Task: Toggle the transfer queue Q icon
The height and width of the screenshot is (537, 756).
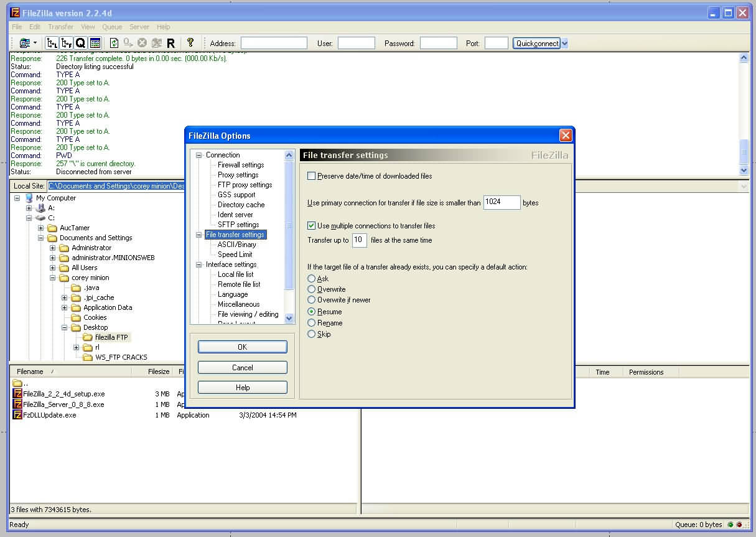Action: pyautogui.click(x=81, y=43)
